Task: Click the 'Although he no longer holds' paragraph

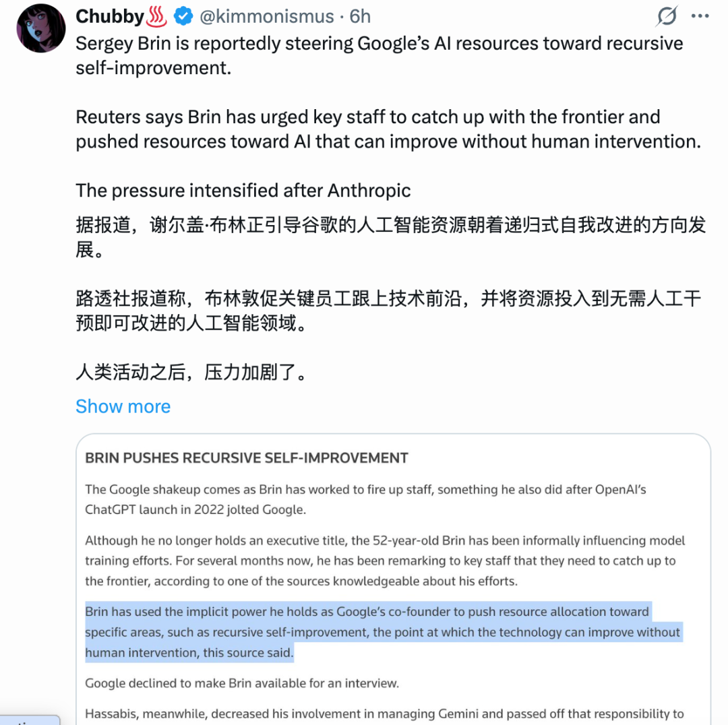Action: pos(385,561)
